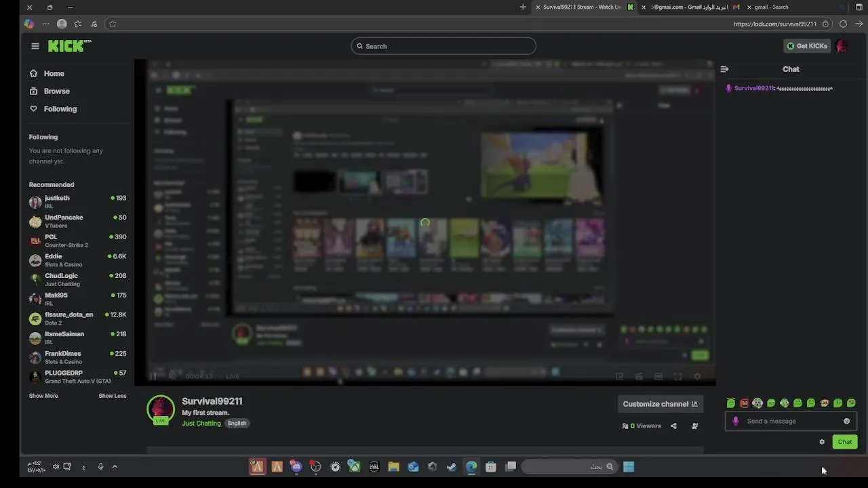Image resolution: width=868 pixels, height=488 pixels.
Task: Open recommended channel Maki95
Action: (77, 299)
